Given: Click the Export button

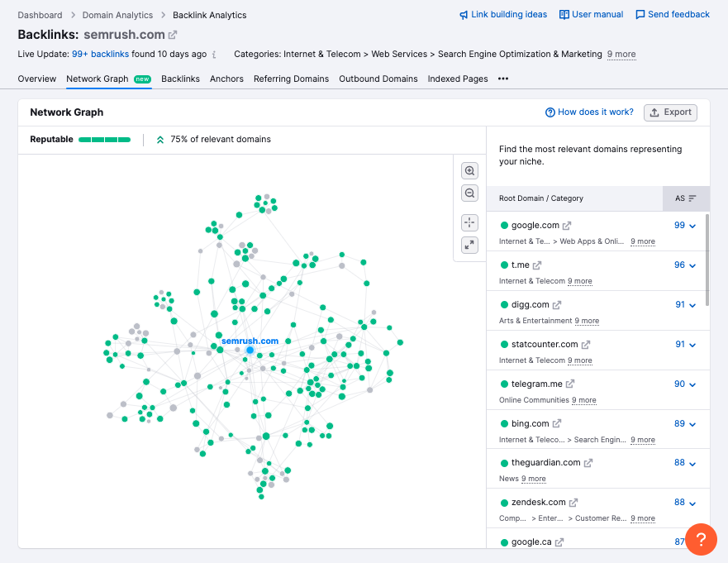Looking at the screenshot, I should point(670,112).
